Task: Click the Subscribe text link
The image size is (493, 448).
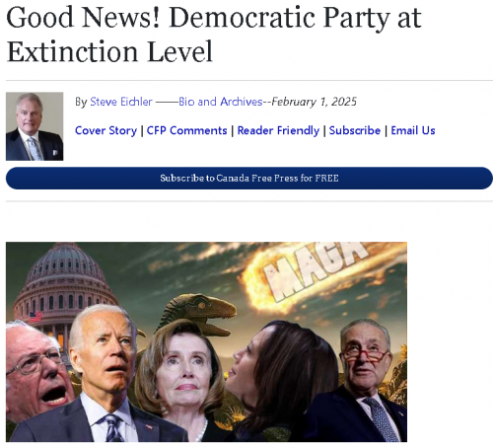Action: point(355,130)
